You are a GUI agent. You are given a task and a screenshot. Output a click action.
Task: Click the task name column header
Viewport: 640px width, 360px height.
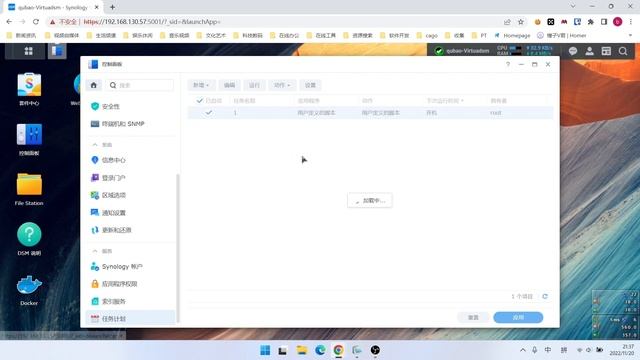(244, 100)
